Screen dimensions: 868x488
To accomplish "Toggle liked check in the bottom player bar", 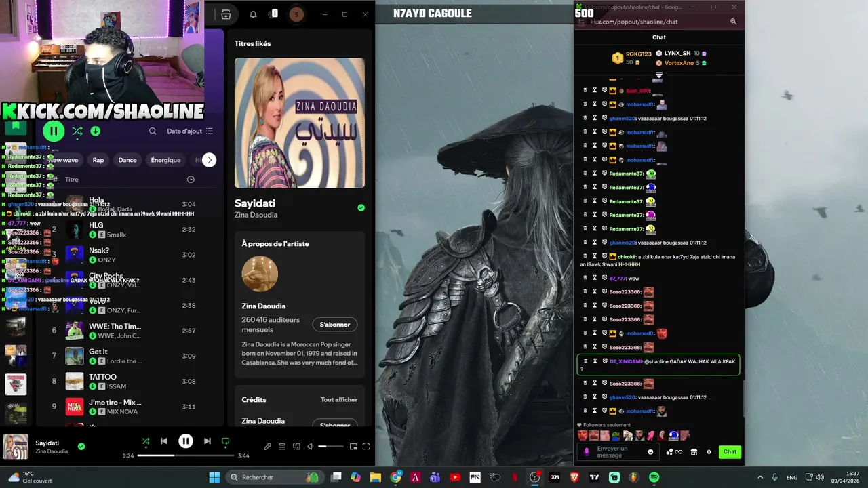I will 81,447.
